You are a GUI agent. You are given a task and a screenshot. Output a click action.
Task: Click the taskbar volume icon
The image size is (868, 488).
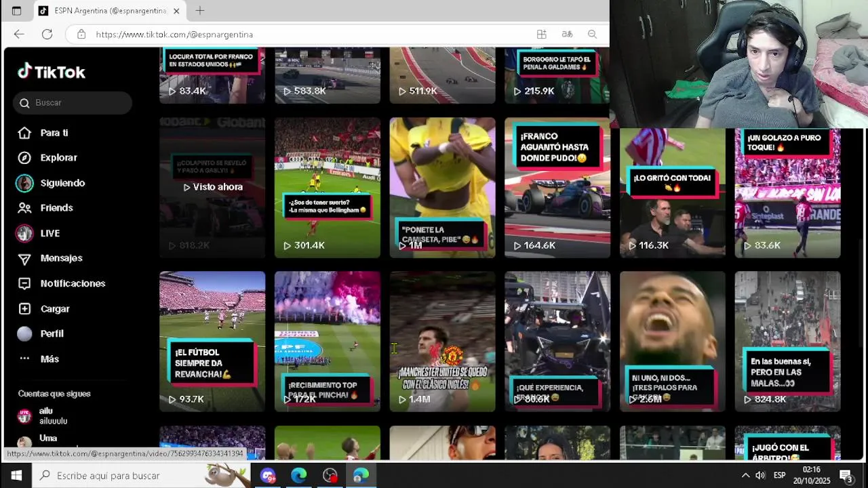[761, 475]
